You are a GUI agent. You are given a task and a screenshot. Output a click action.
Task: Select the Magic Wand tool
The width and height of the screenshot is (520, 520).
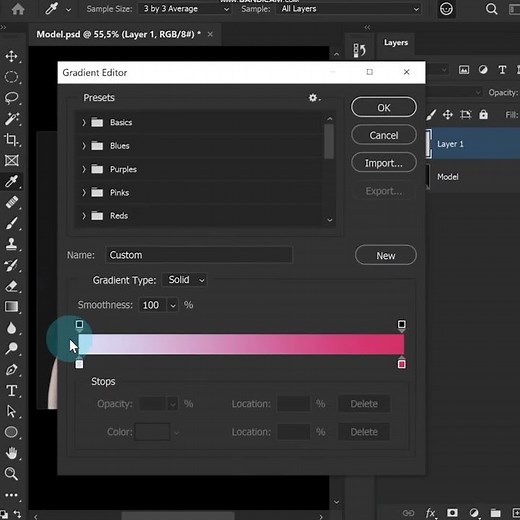11,119
